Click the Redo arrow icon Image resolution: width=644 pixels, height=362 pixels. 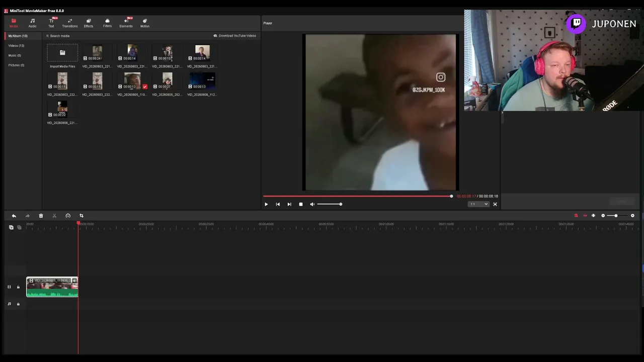pos(28,216)
